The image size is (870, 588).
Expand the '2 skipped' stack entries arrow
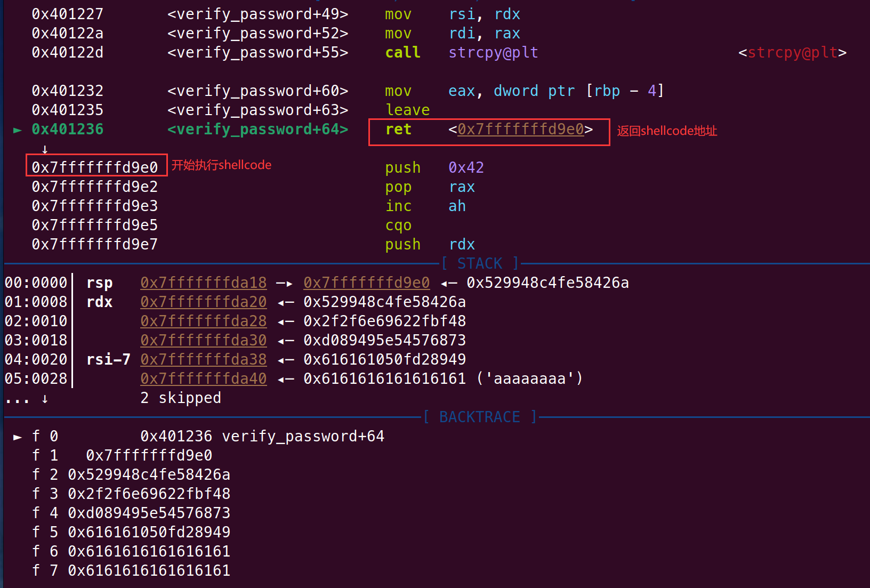45,399
